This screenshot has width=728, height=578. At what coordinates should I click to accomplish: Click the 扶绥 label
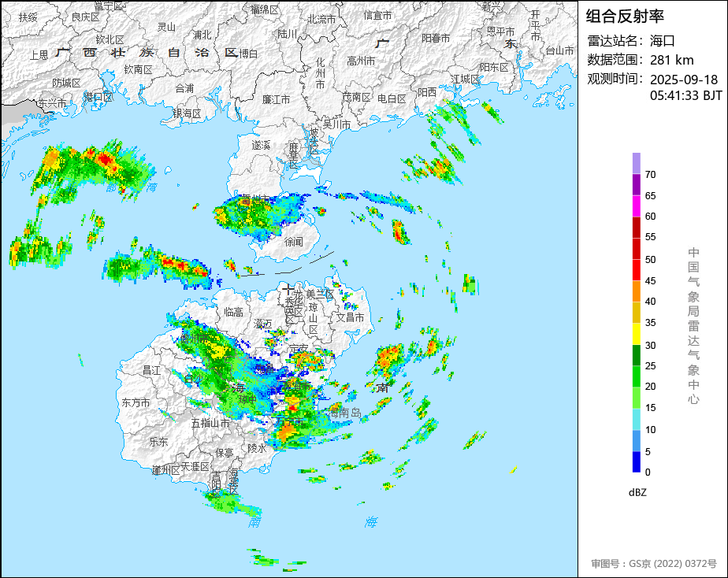click(28, 17)
